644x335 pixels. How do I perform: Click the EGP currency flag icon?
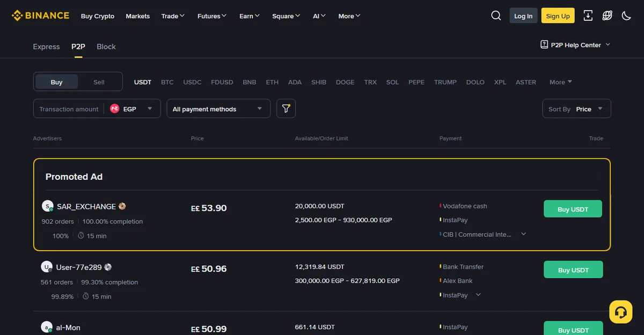[x=114, y=108]
